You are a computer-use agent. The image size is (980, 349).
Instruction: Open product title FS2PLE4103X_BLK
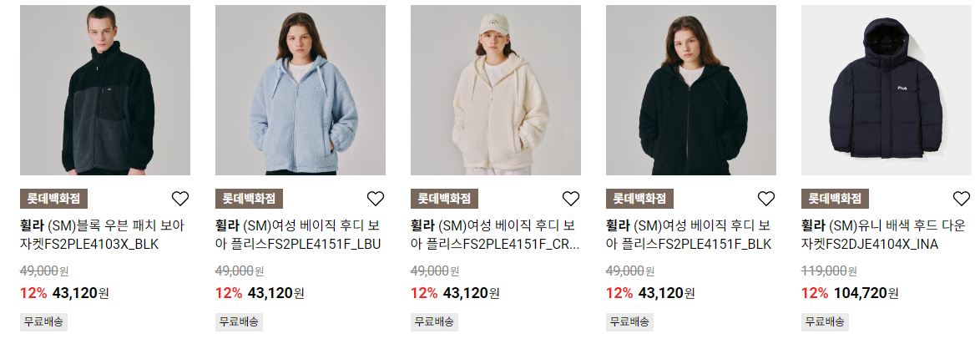pyautogui.click(x=103, y=235)
